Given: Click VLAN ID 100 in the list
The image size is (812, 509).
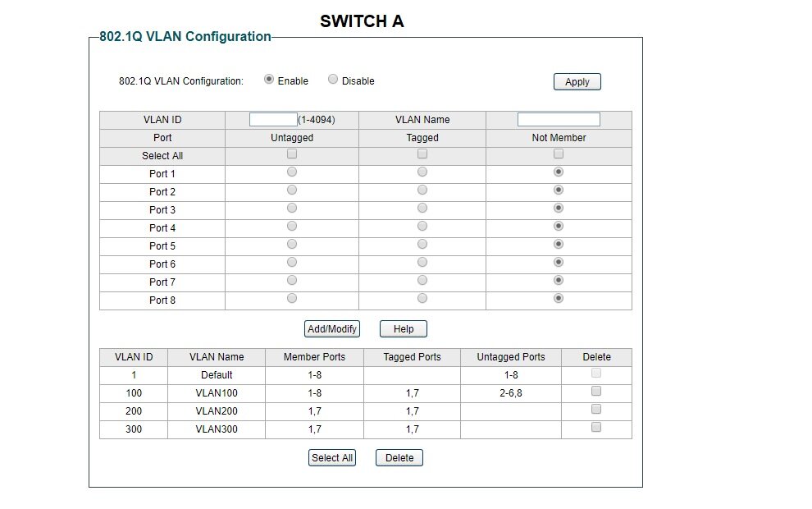Looking at the screenshot, I should click(x=134, y=393).
